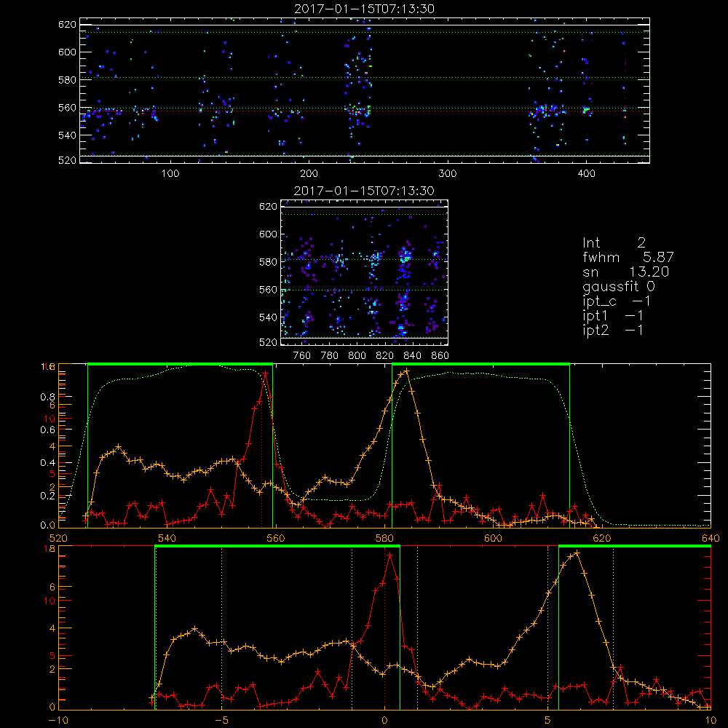Select the 'gaussfit 0' readout
The height and width of the screenshot is (728, 728).
618,286
